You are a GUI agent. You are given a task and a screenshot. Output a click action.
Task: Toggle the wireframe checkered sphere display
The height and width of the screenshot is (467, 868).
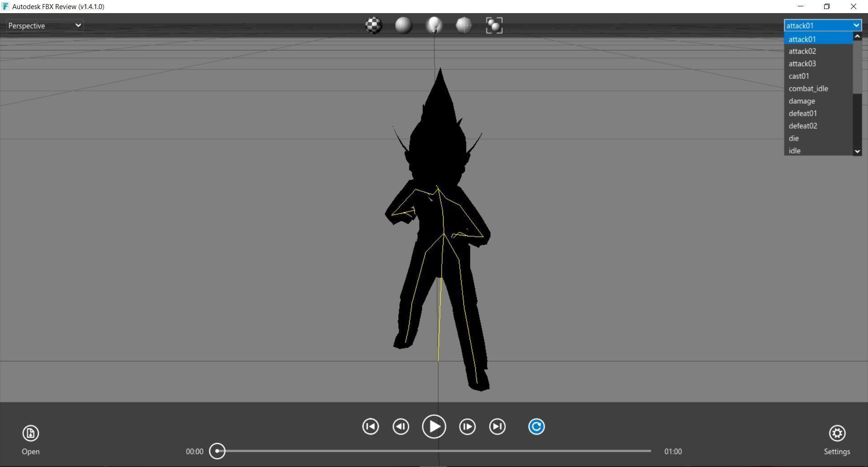click(x=374, y=25)
